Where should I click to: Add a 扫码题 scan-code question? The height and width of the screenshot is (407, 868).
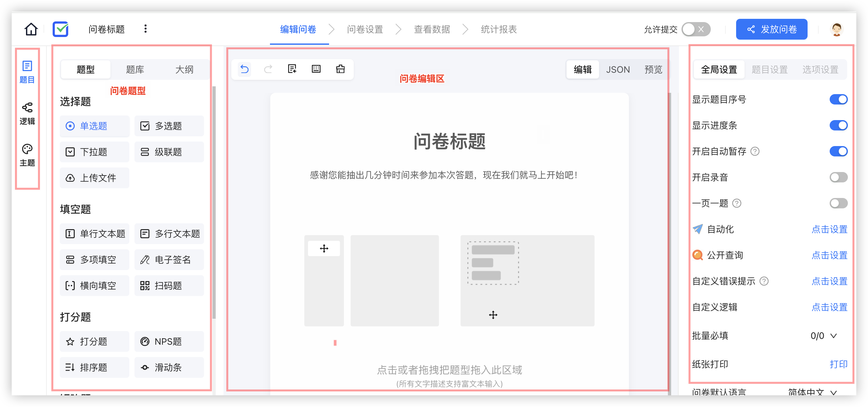(x=169, y=286)
